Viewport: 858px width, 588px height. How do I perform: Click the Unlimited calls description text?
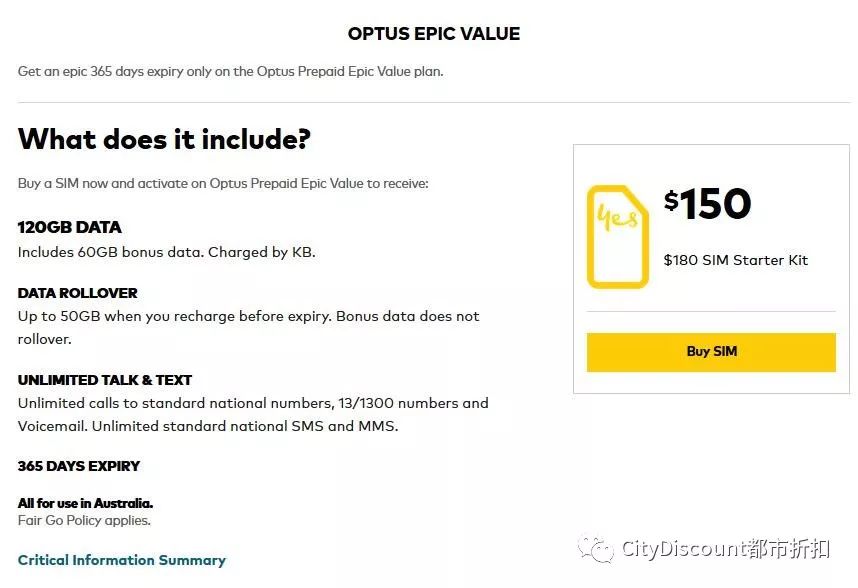point(253,415)
